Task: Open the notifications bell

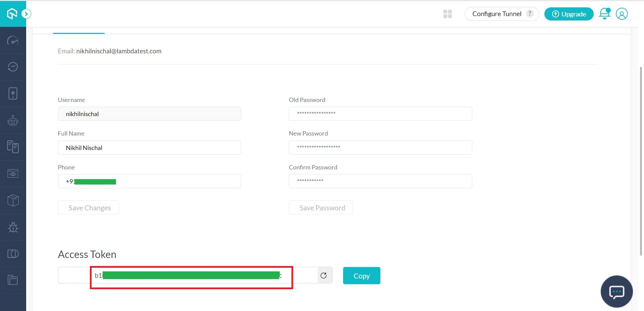Action: click(x=604, y=14)
